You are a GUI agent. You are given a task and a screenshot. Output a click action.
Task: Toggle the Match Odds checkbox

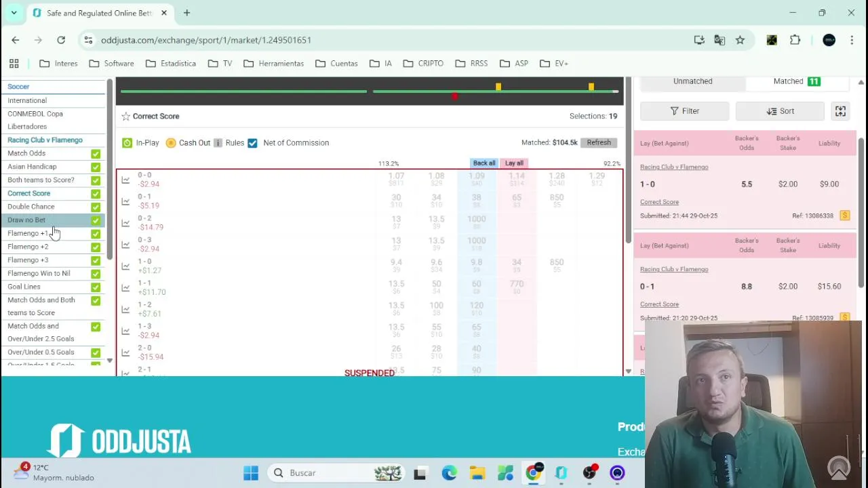(x=96, y=154)
